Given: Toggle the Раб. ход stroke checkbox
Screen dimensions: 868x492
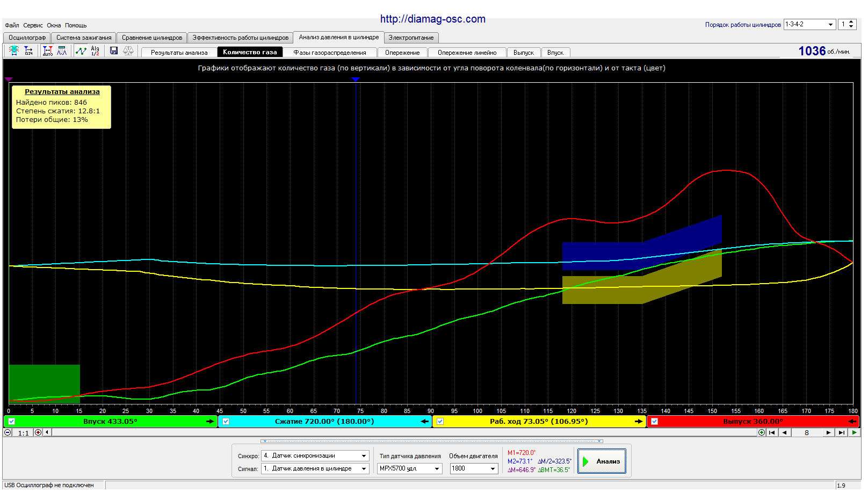Looking at the screenshot, I should (440, 422).
